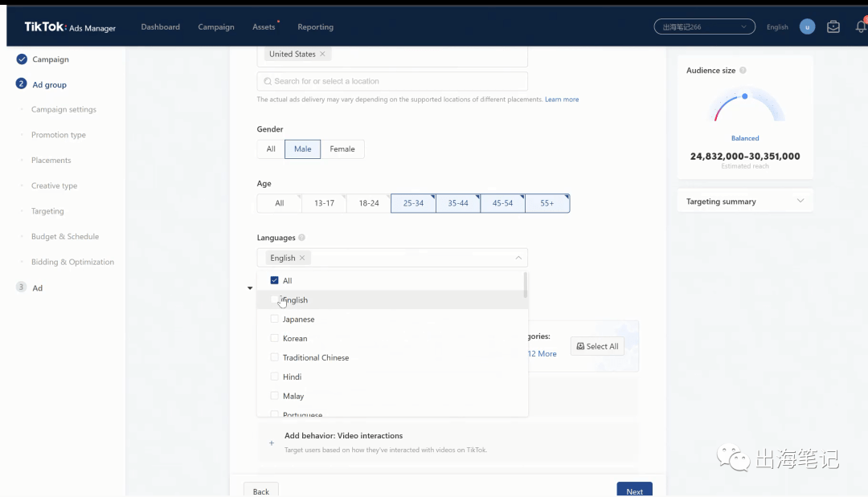Click the help icon next to Languages
This screenshot has width=868, height=497.
pyautogui.click(x=301, y=238)
